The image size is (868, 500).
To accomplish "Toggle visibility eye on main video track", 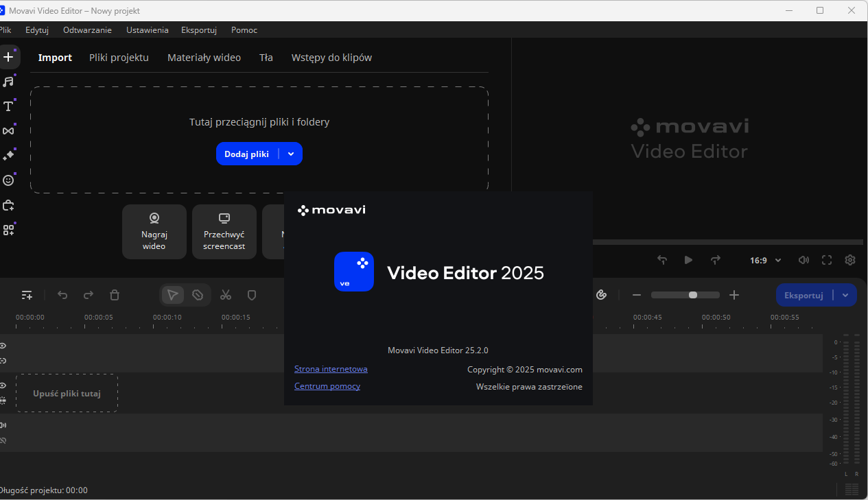I will (x=3, y=385).
